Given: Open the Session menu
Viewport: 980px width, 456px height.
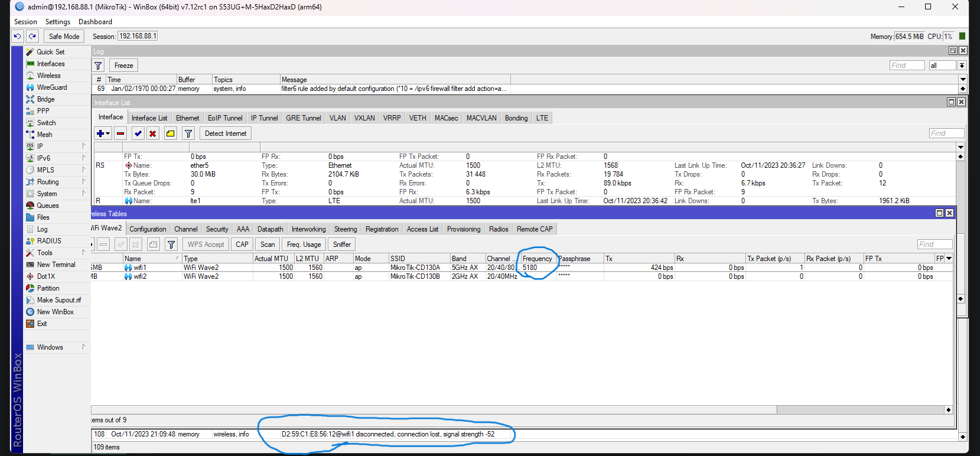Looking at the screenshot, I should pos(25,22).
